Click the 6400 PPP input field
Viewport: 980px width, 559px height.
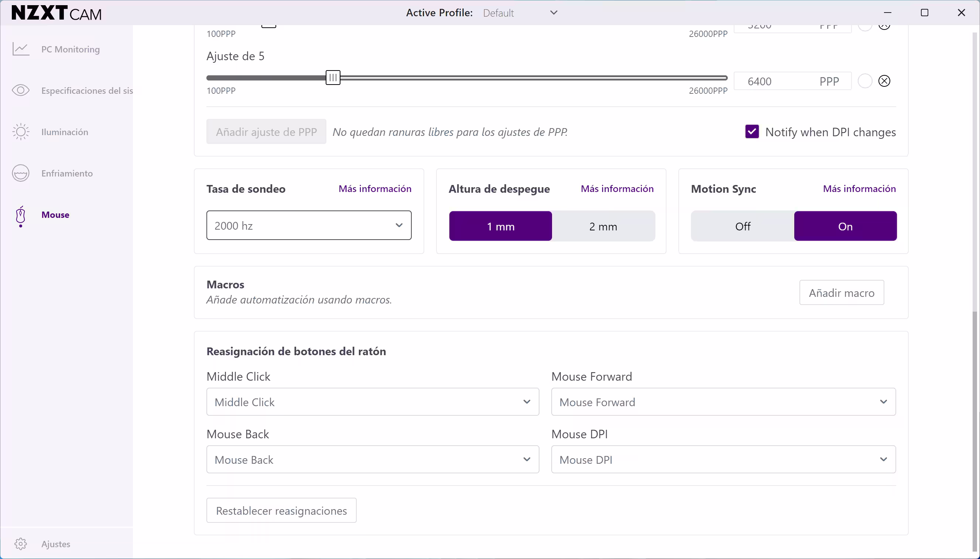point(779,81)
